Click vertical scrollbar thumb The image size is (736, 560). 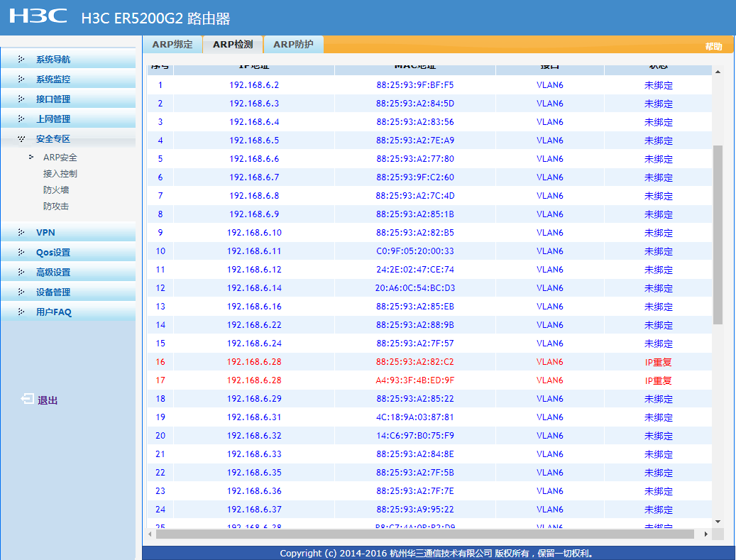[x=718, y=235]
